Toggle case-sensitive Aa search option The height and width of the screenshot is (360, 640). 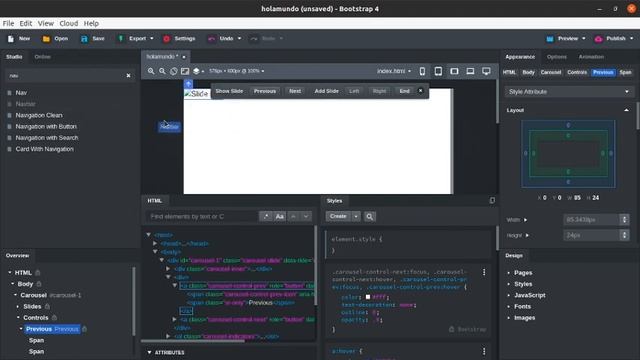pos(280,216)
